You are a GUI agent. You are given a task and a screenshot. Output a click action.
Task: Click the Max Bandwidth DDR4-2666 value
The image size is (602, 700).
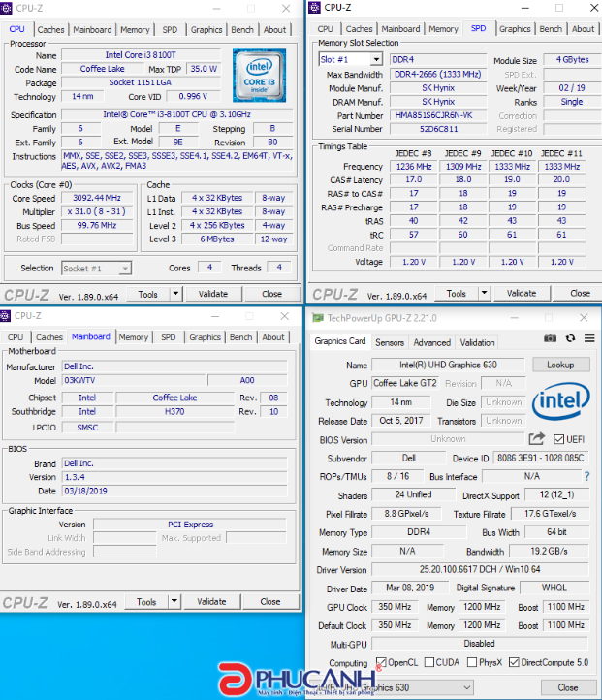(x=438, y=74)
